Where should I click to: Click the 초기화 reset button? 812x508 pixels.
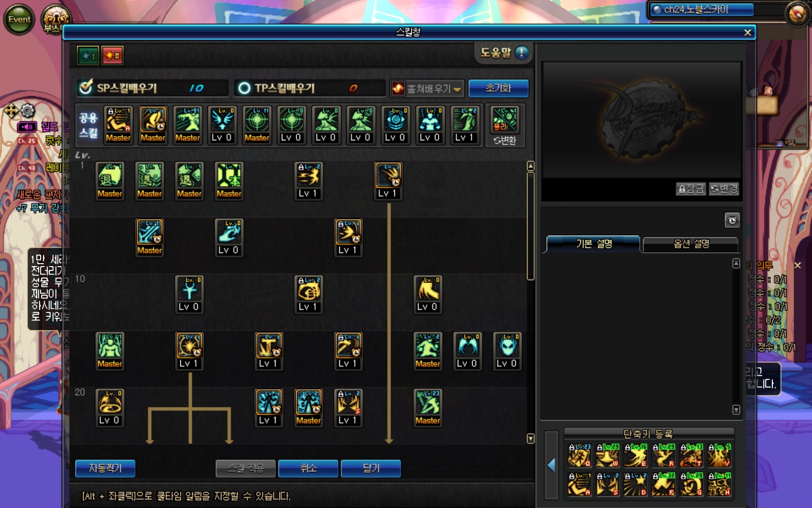click(x=498, y=88)
